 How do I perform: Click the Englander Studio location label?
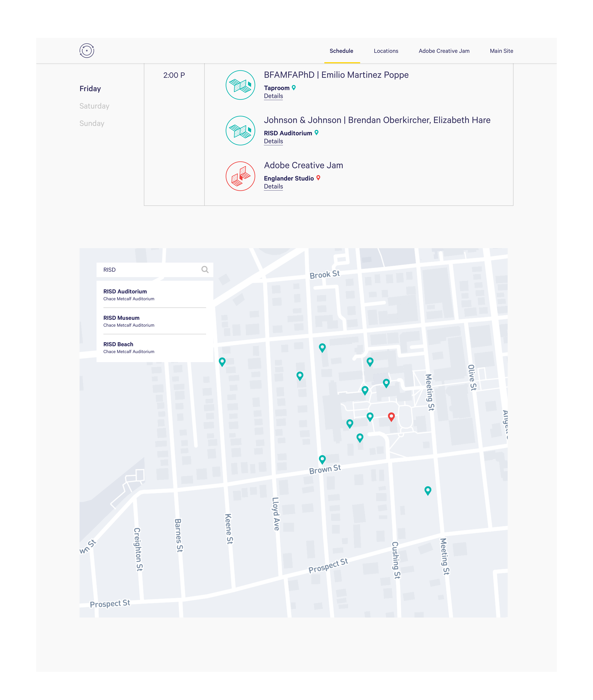[289, 179]
